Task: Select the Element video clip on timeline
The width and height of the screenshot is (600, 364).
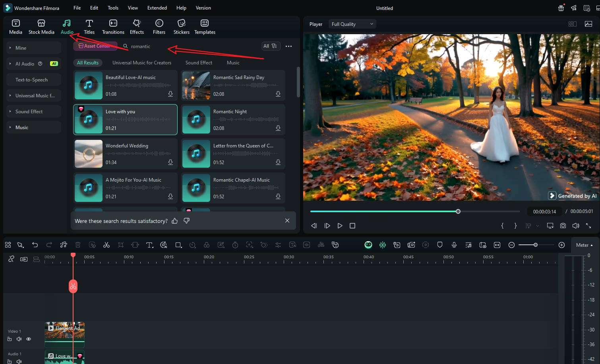Action: tap(64, 335)
